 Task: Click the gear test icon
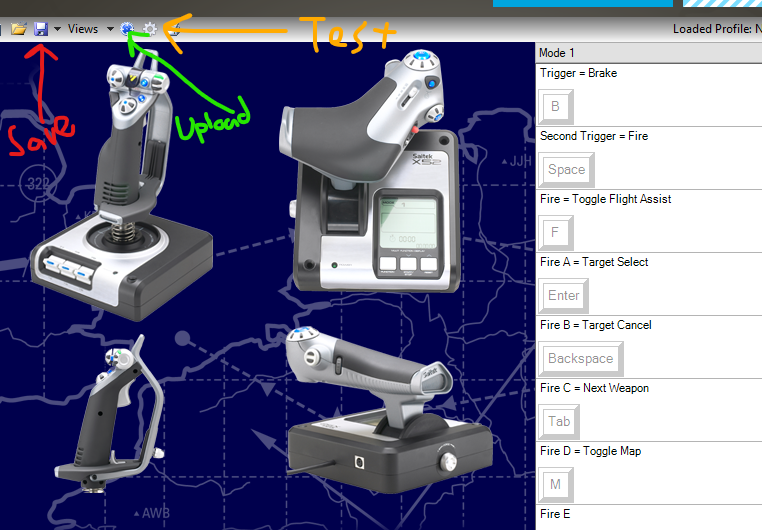(x=150, y=29)
